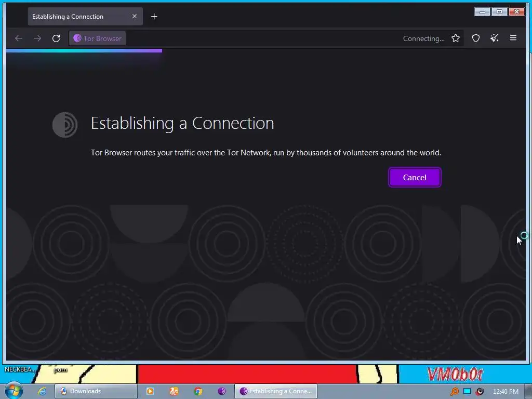This screenshot has height=399, width=532.
Task: Open the security level shield icon
Action: [x=476, y=38]
